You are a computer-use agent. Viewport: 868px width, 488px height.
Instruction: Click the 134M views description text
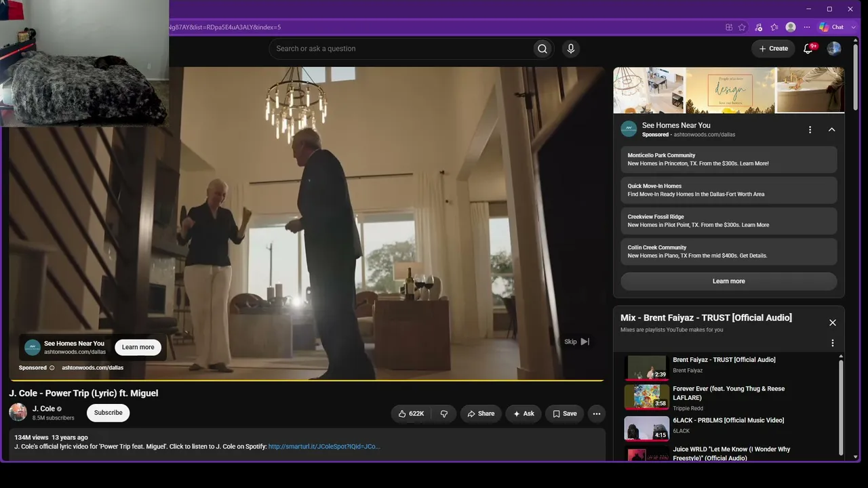[x=51, y=438]
